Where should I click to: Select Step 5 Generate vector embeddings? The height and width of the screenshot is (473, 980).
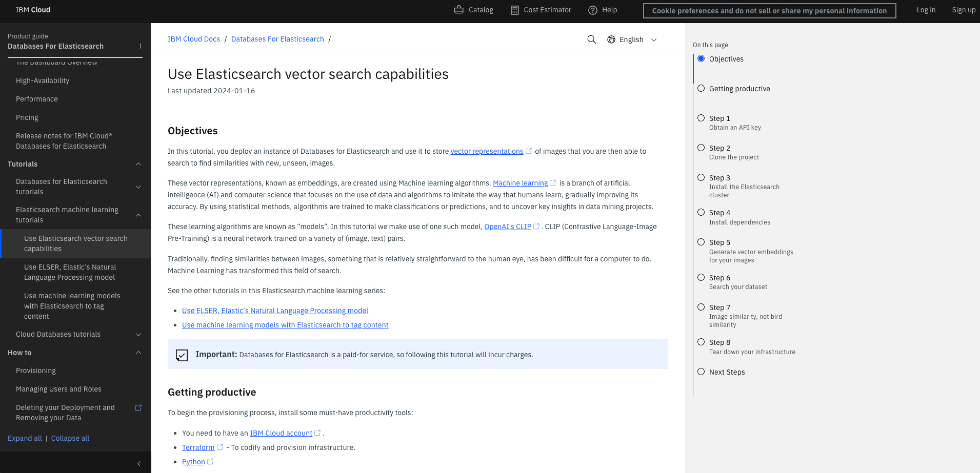(701, 241)
